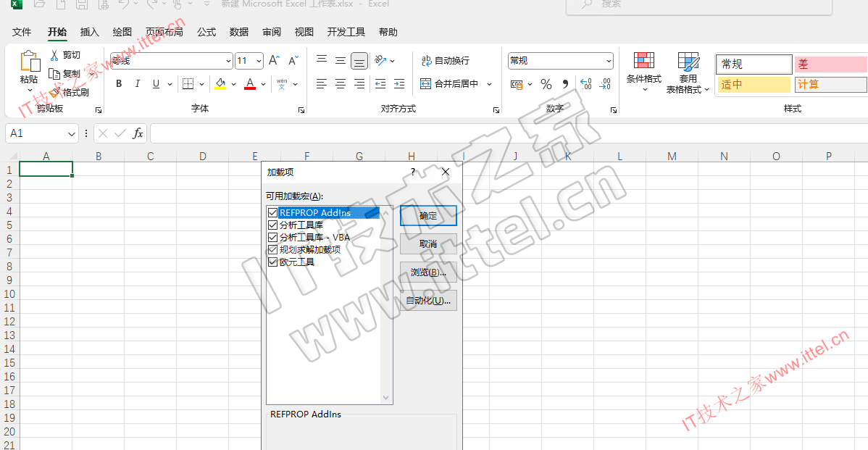Click 合并后居中 merge and center
Screen dimensions: 868x450
(x=449, y=84)
